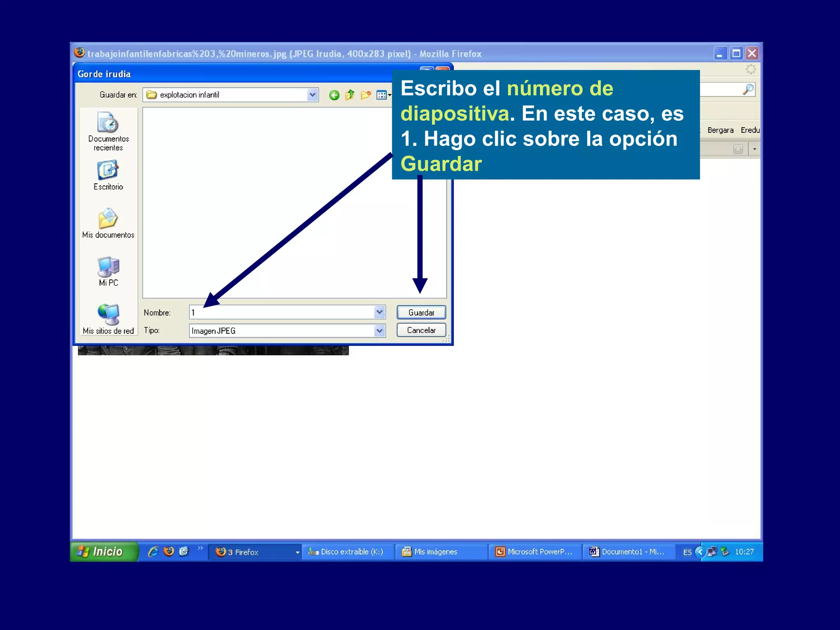Go to Escritorio in the save dialog sidebar
Image resolution: width=840 pixels, height=630 pixels.
[108, 176]
